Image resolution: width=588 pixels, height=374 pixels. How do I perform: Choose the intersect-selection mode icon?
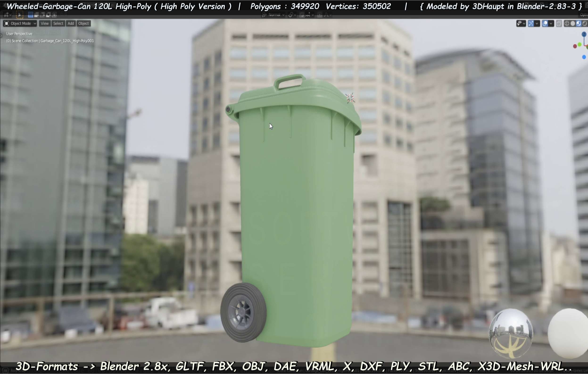(x=54, y=15)
